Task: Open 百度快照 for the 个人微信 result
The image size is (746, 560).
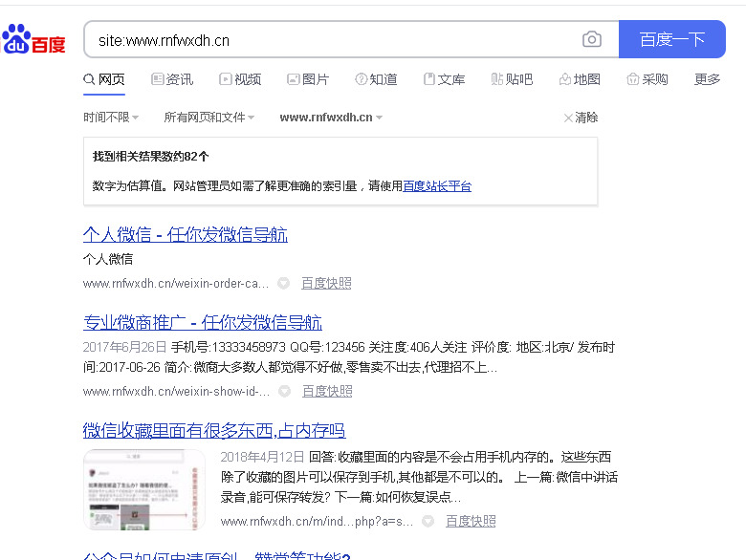Action: (x=326, y=283)
